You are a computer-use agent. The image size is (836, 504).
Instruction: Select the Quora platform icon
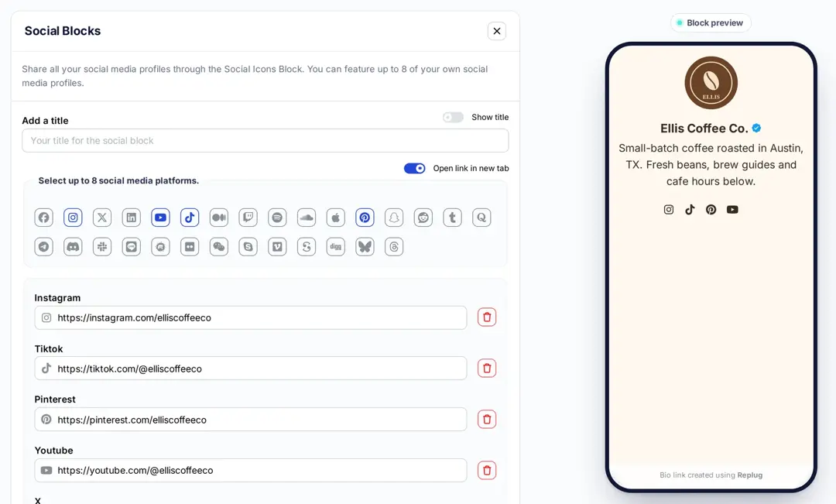tap(481, 218)
